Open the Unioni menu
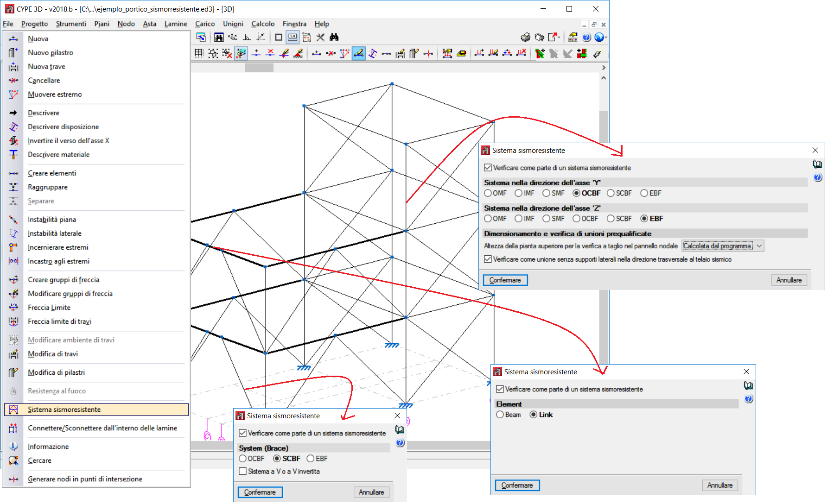Image resolution: width=827 pixels, height=504 pixels. tap(233, 24)
